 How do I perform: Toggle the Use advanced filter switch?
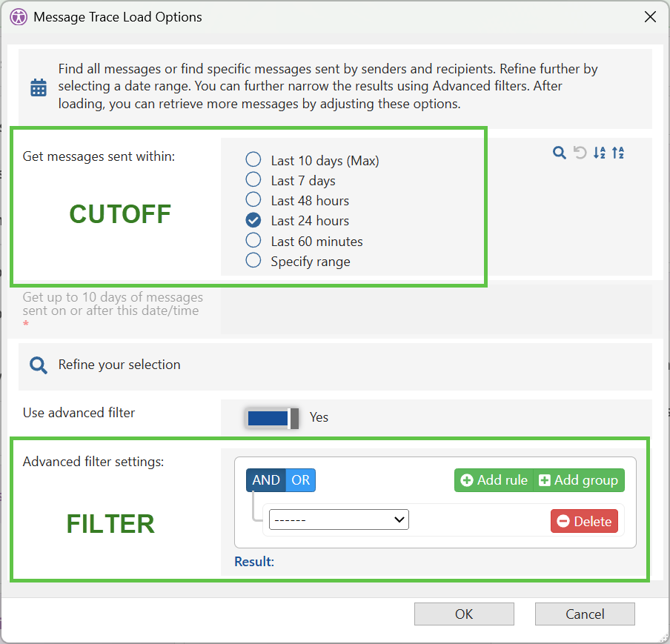[x=273, y=418]
